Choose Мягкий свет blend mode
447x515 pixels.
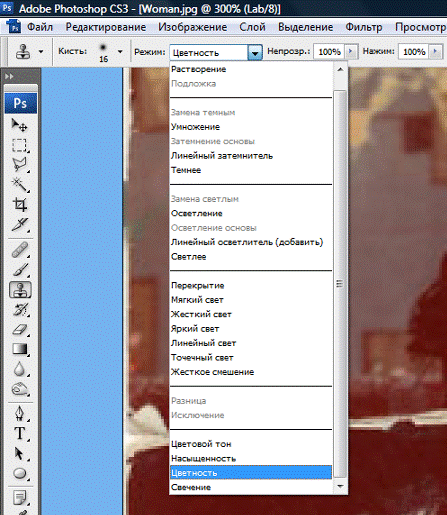pyautogui.click(x=251, y=300)
